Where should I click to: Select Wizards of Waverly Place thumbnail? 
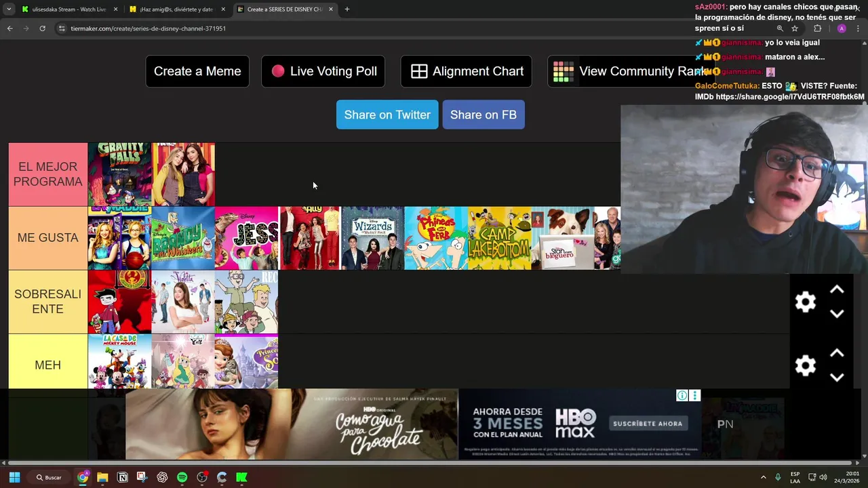373,238
